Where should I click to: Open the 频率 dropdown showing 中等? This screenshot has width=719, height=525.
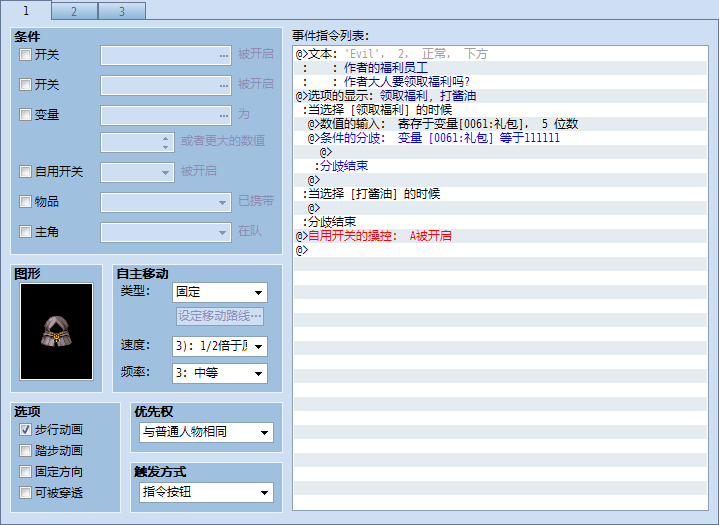pyautogui.click(x=220, y=373)
